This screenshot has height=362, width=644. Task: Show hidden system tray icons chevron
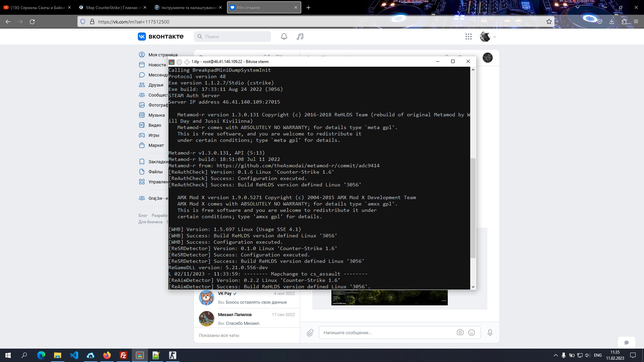pos(555,355)
